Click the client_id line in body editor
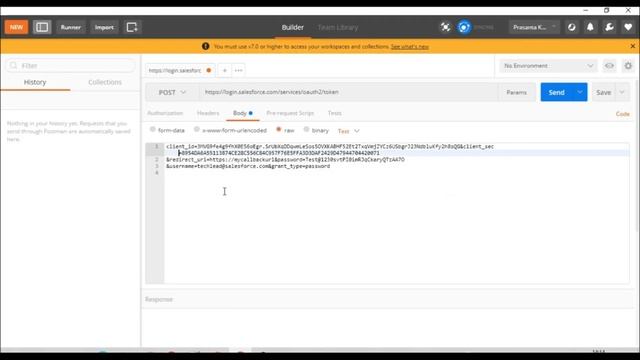 click(x=330, y=146)
